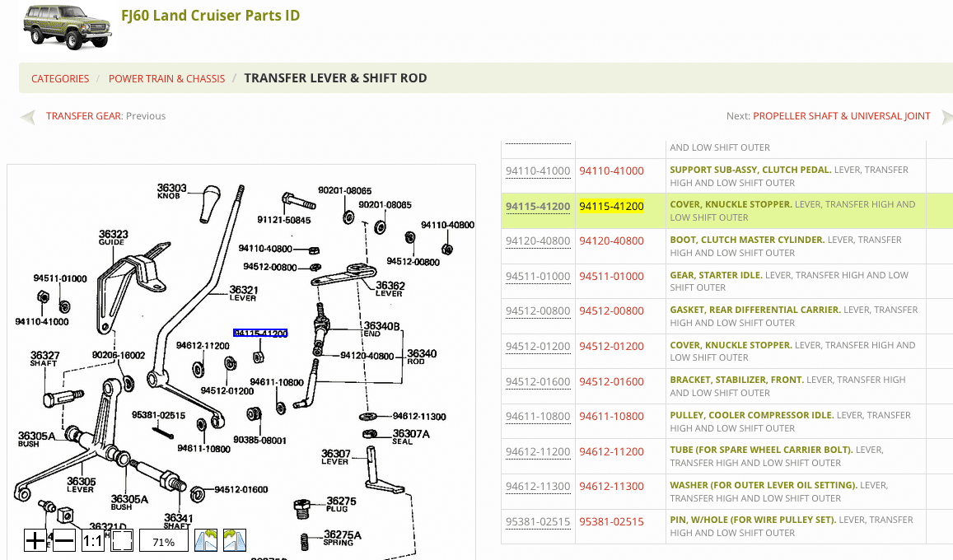
Task: Open the FJ60 Land Cruiser Parts ID title
Action: (x=210, y=15)
